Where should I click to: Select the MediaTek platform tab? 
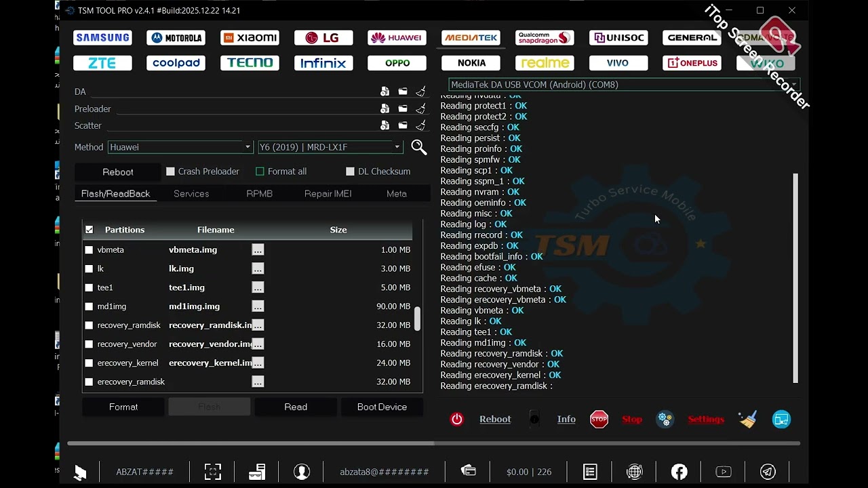[471, 38]
